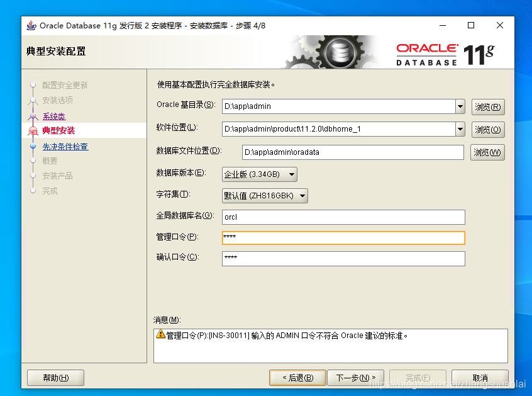Click the 完成 step label in sidebar
The height and width of the screenshot is (396, 532).
(50, 191)
